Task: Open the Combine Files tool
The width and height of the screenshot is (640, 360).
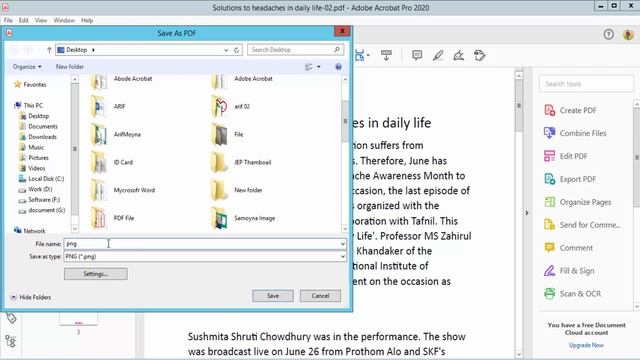Action: (x=575, y=133)
